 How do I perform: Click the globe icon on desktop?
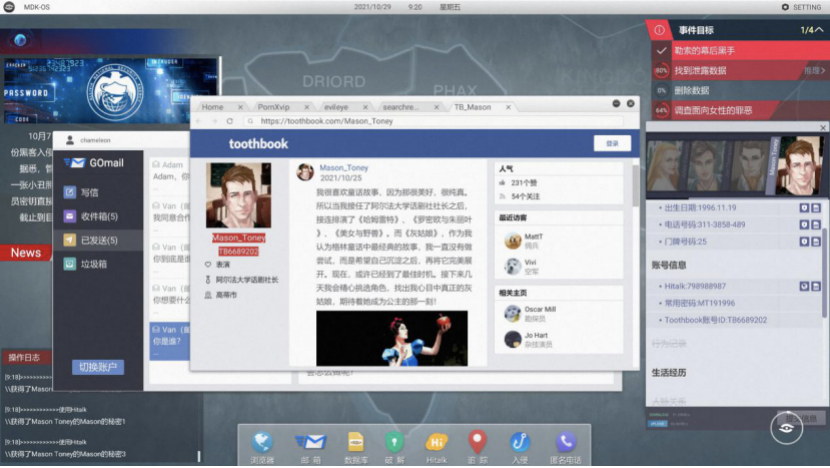point(20,40)
